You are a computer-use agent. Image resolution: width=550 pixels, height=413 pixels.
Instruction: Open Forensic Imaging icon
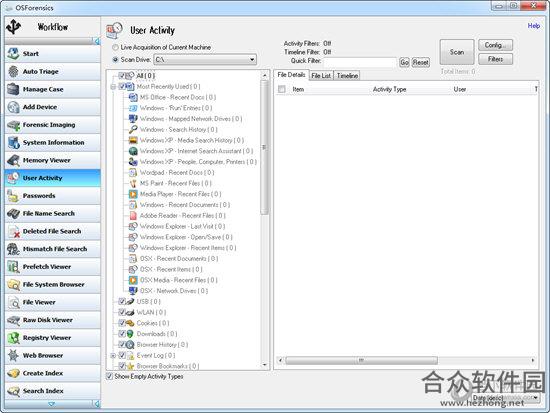point(13,125)
